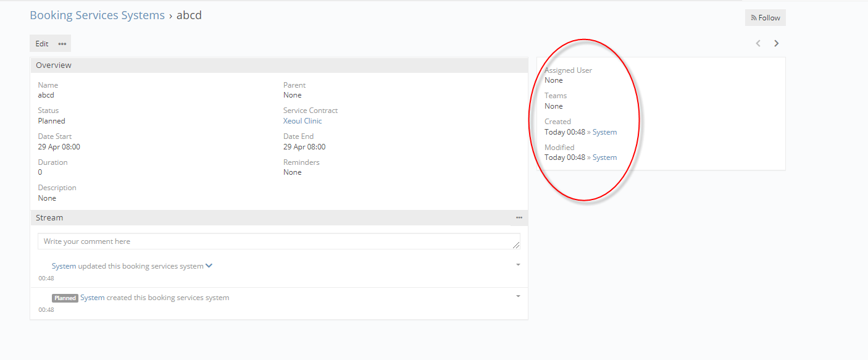
Task: Click the Edit button
Action: tap(41, 44)
